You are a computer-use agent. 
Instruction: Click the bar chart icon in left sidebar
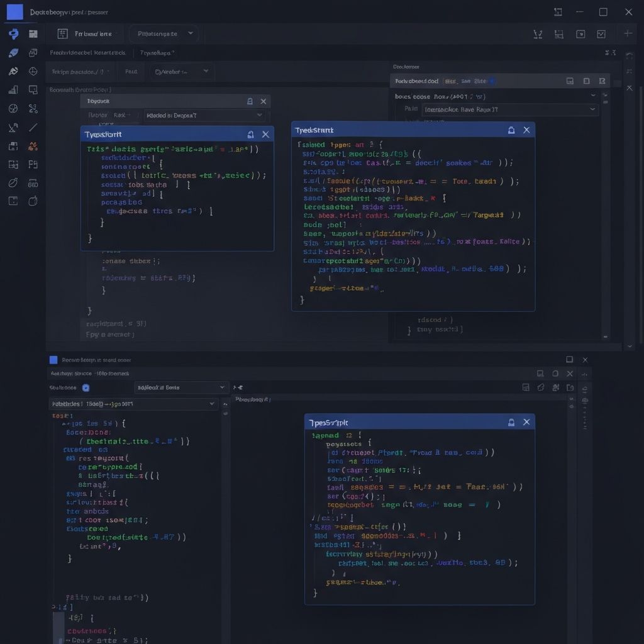coord(13,90)
